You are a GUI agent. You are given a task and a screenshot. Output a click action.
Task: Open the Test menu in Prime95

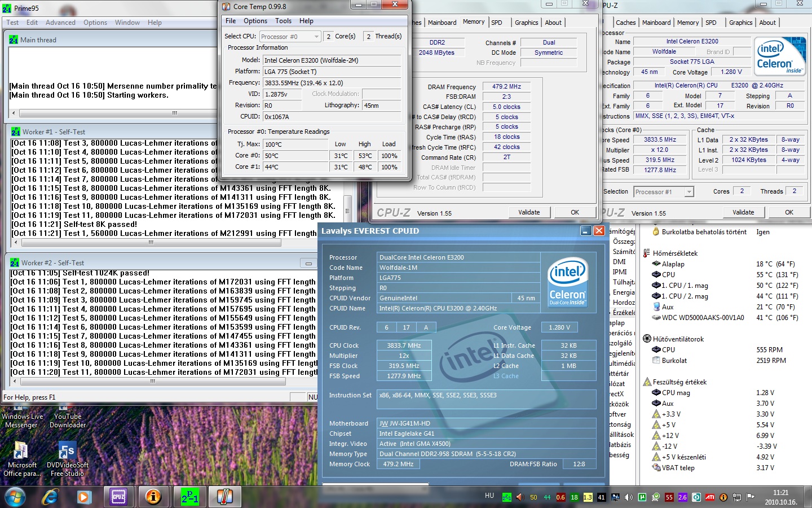tap(12, 23)
